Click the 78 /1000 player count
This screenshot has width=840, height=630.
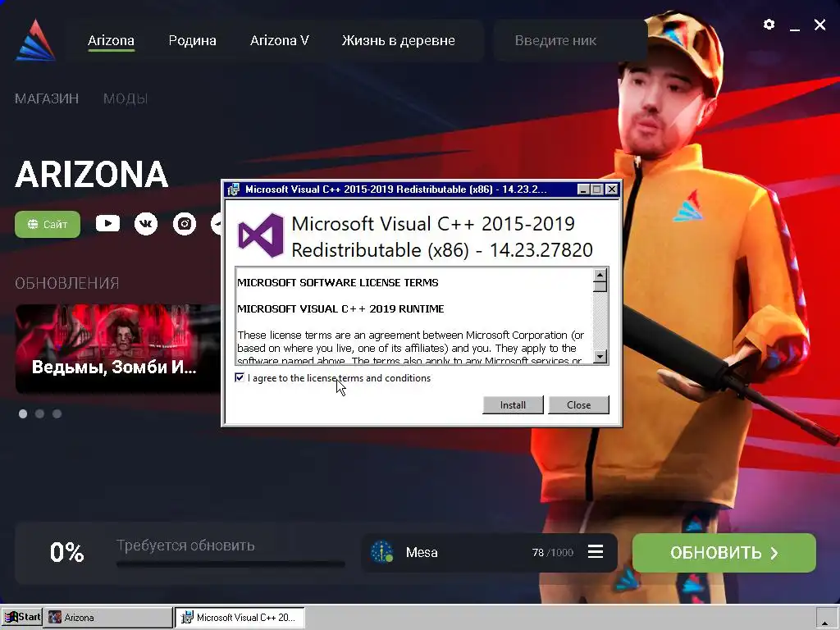(552, 552)
